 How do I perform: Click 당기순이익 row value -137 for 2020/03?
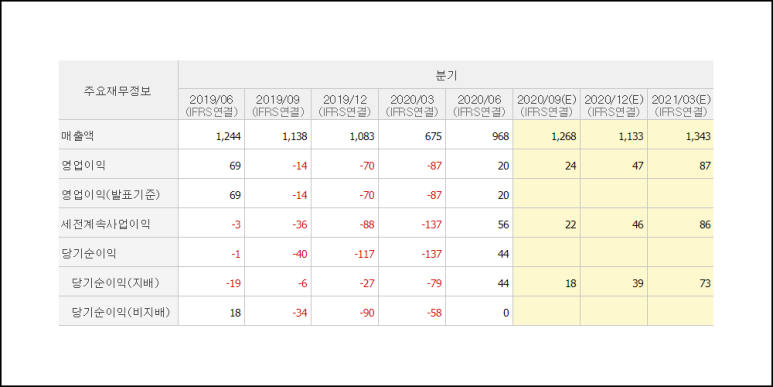point(431,254)
